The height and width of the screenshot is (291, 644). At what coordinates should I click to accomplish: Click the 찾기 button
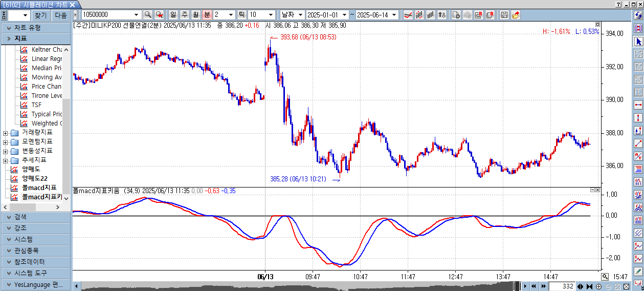point(40,15)
